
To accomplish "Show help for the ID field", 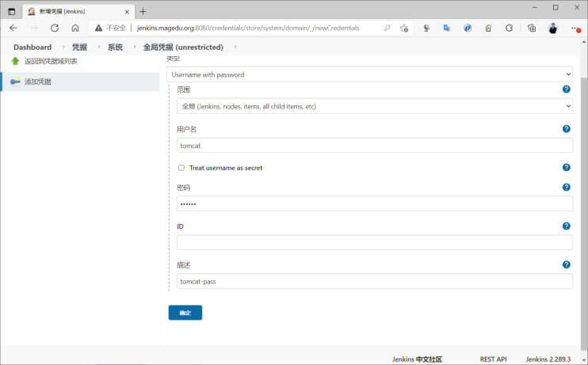I will pos(567,226).
